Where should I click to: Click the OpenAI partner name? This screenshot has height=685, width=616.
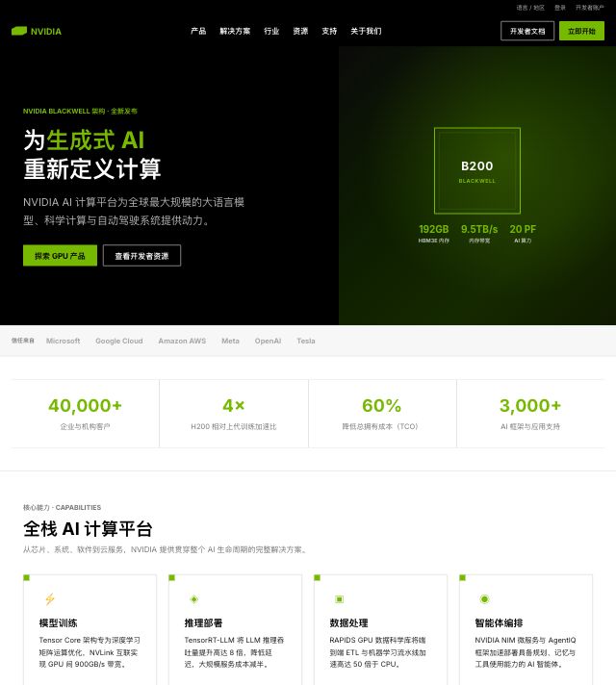tap(268, 341)
